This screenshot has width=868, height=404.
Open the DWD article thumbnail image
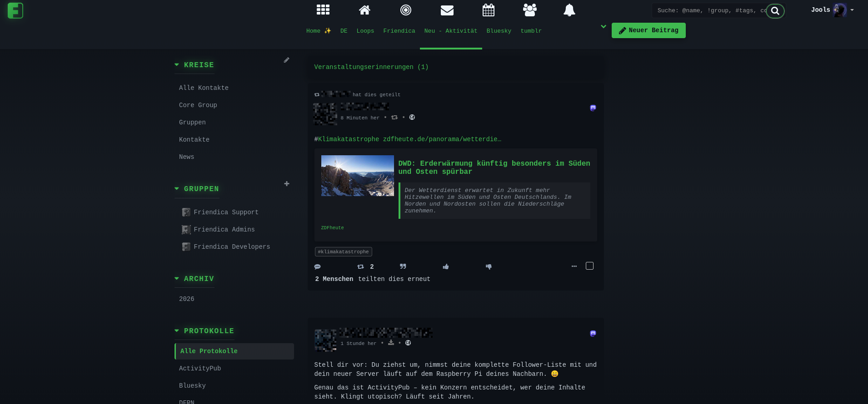coord(358,176)
